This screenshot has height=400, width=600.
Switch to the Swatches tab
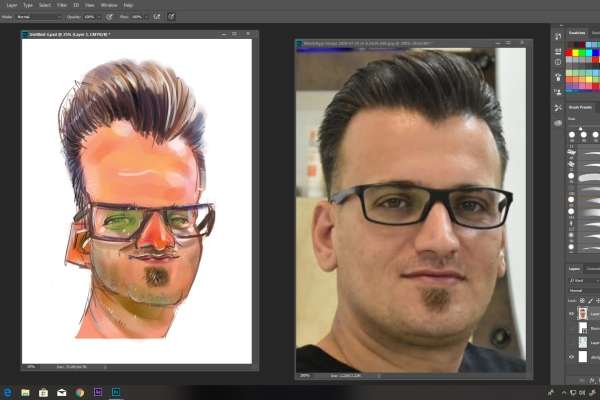(x=577, y=33)
